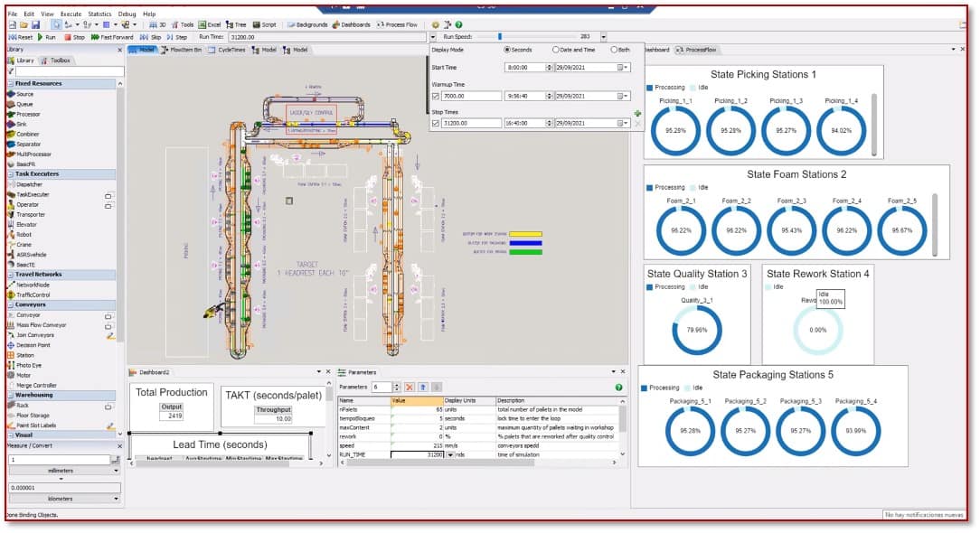This screenshot has width=980, height=533.
Task: Click the red delete parameter icon
Action: (x=410, y=388)
